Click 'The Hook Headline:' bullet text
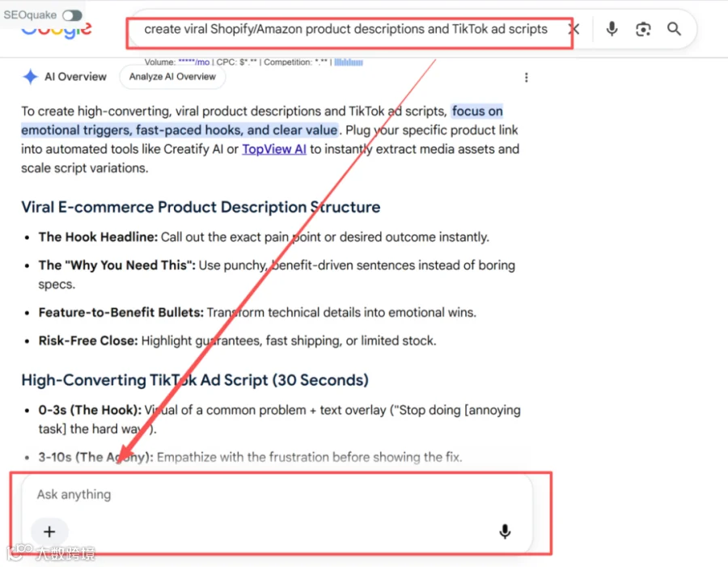This screenshot has height=567, width=728. [98, 237]
